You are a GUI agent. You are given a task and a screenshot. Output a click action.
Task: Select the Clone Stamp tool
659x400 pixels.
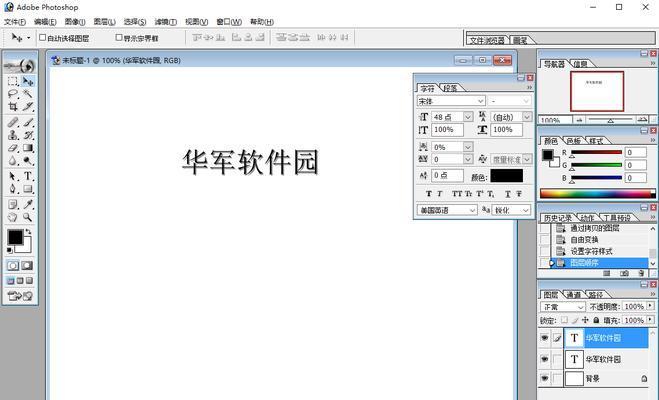tap(13, 135)
